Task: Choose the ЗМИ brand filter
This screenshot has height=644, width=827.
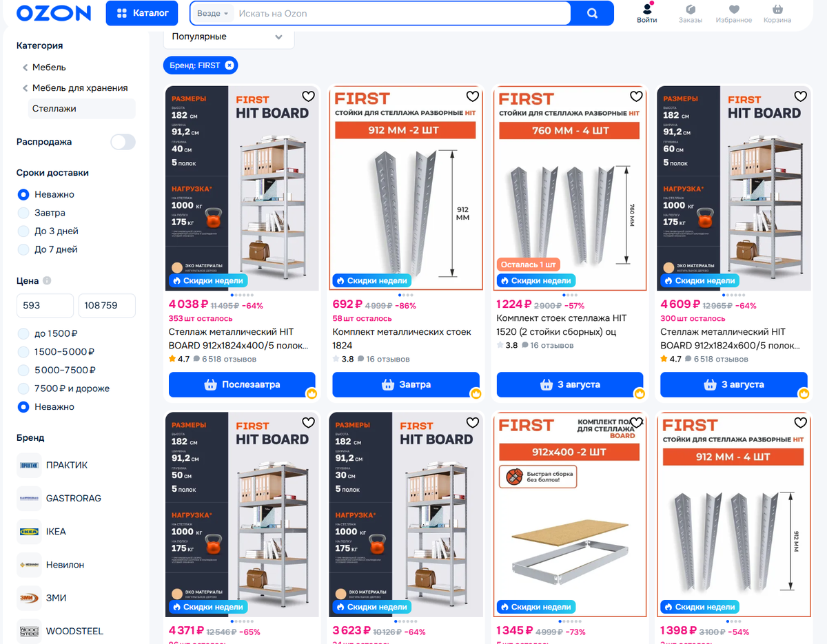Action: (41, 597)
